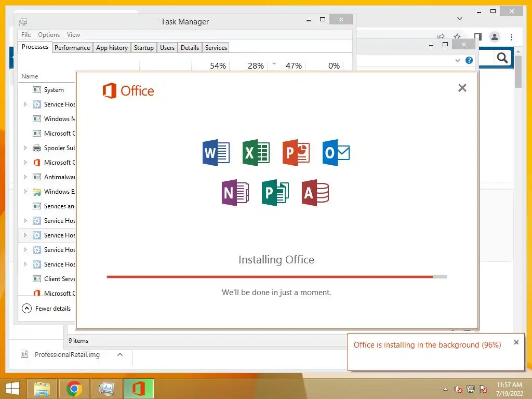The width and height of the screenshot is (532, 399).
Task: Open the Chrome three-dot menu
Action: [x=511, y=37]
